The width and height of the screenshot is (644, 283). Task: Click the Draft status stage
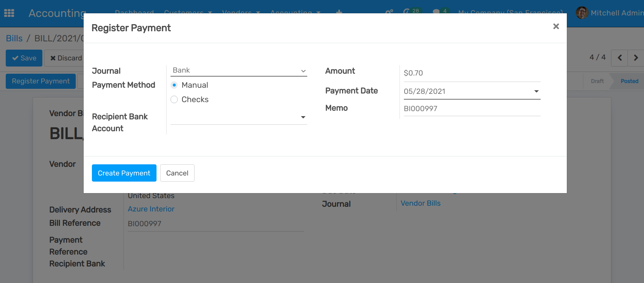(x=597, y=81)
